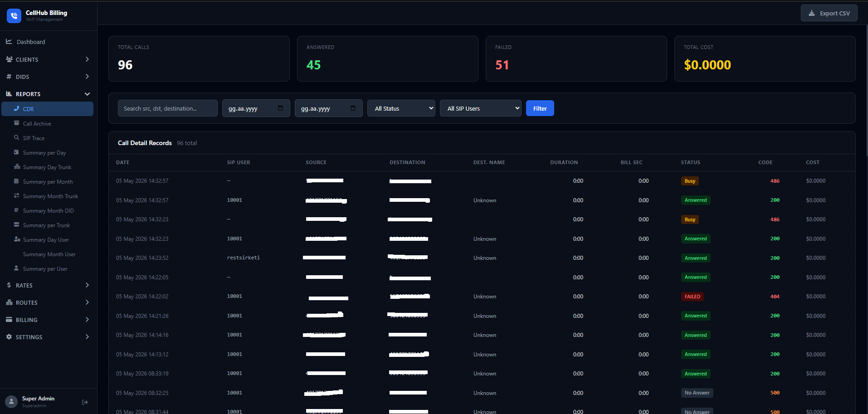The height and width of the screenshot is (414, 868).
Task: Click the CDR phone icon
Action: coord(17,108)
